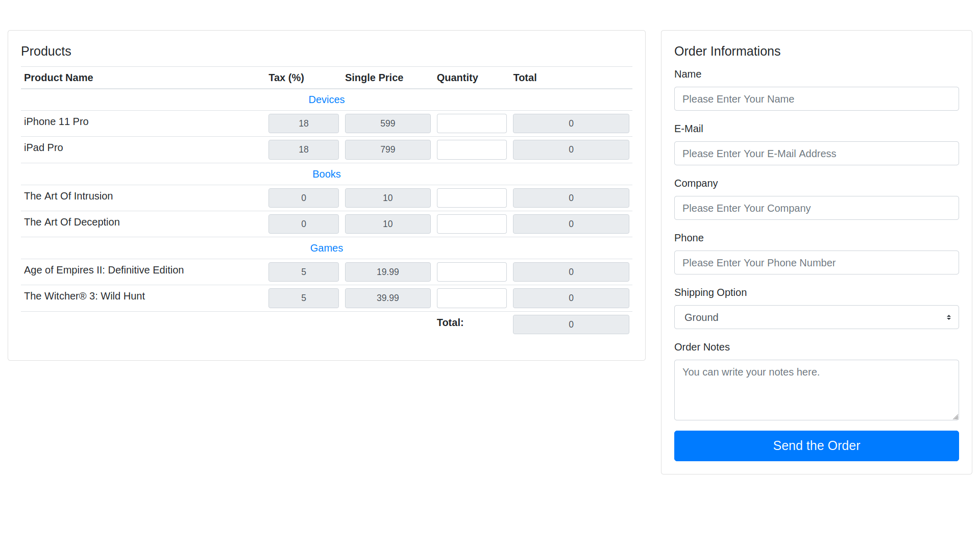Click the Company input field
This screenshot has height=550, width=980.
pos(816,208)
